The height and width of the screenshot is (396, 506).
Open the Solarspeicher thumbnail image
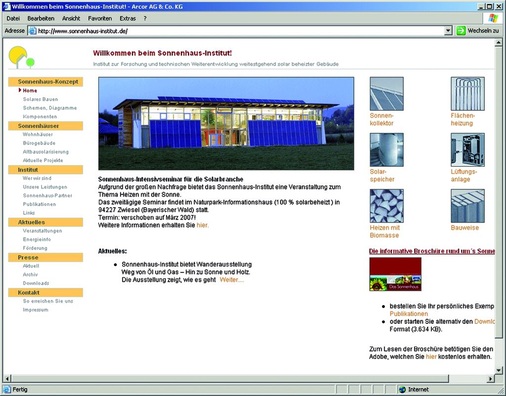[x=386, y=150]
